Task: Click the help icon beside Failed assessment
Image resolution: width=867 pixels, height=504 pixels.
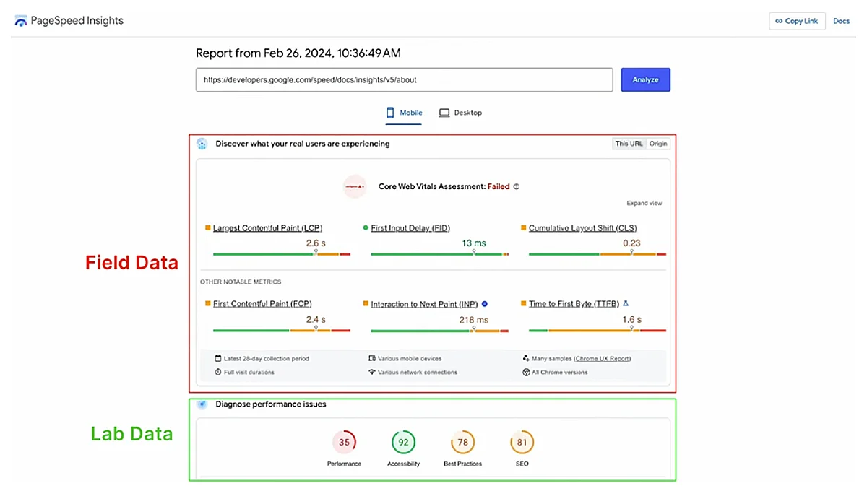Action: (x=517, y=186)
